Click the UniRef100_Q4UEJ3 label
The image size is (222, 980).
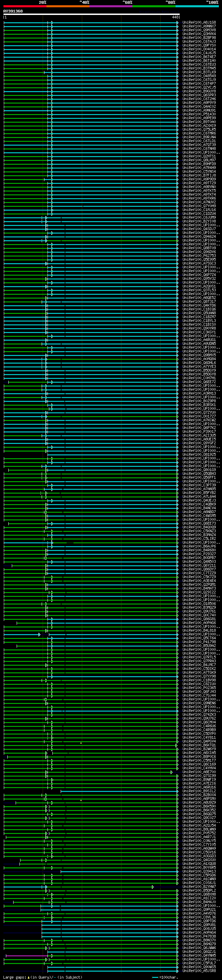(199, 500)
